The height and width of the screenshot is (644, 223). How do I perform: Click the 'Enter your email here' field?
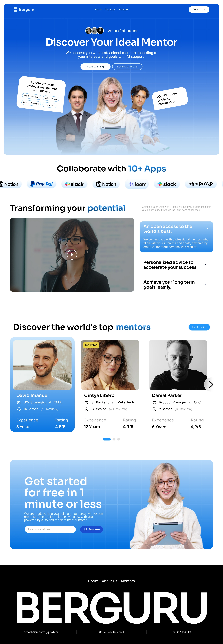(x=50, y=529)
